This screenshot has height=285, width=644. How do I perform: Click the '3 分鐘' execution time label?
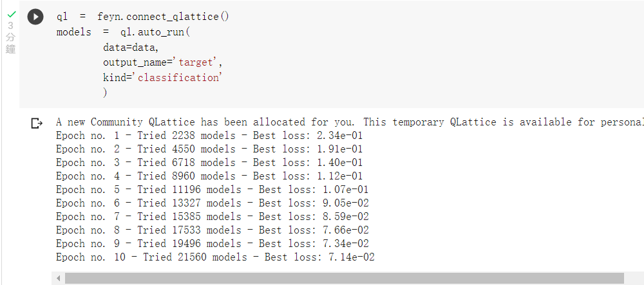[x=11, y=37]
